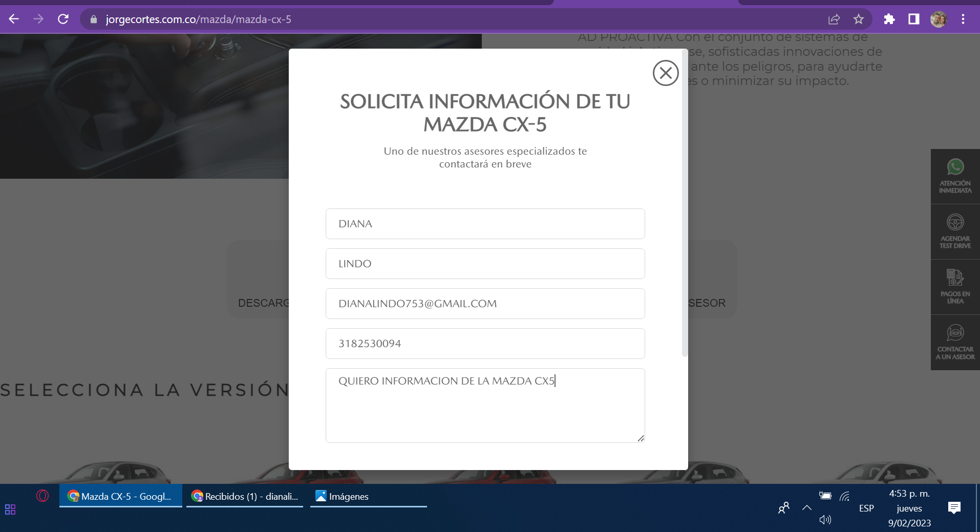Click the address bar URL
Screen dimensions: 980x532
tap(198, 19)
